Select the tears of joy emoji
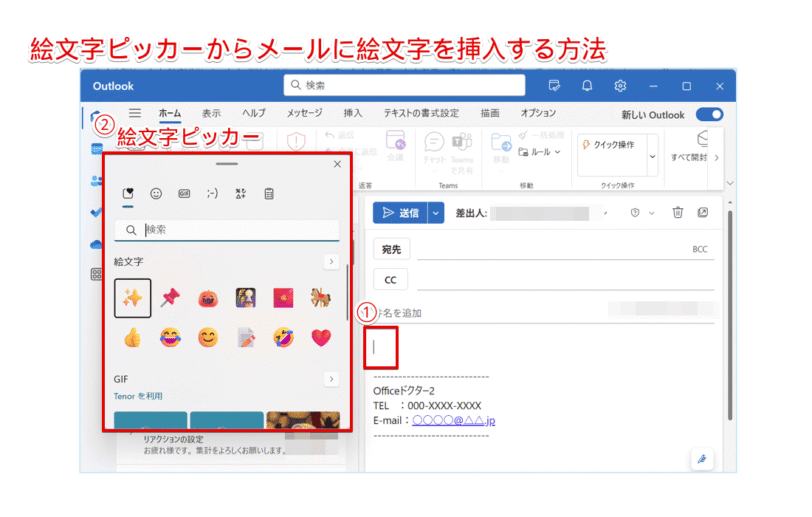This screenshot has height=517, width=812. click(x=170, y=338)
